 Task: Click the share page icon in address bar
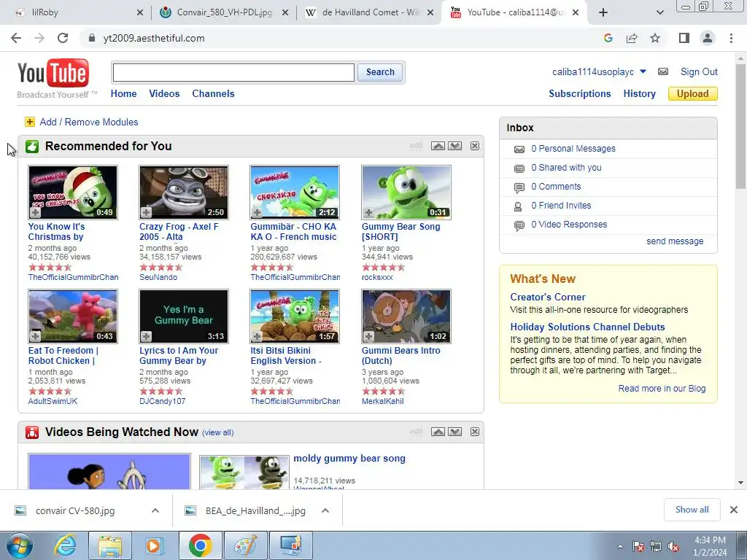(632, 38)
